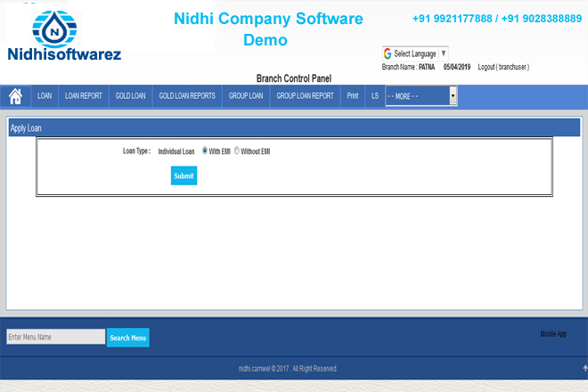Click the Logout (branchuser) link
Viewport: 588px width, 392px height.
[503, 67]
